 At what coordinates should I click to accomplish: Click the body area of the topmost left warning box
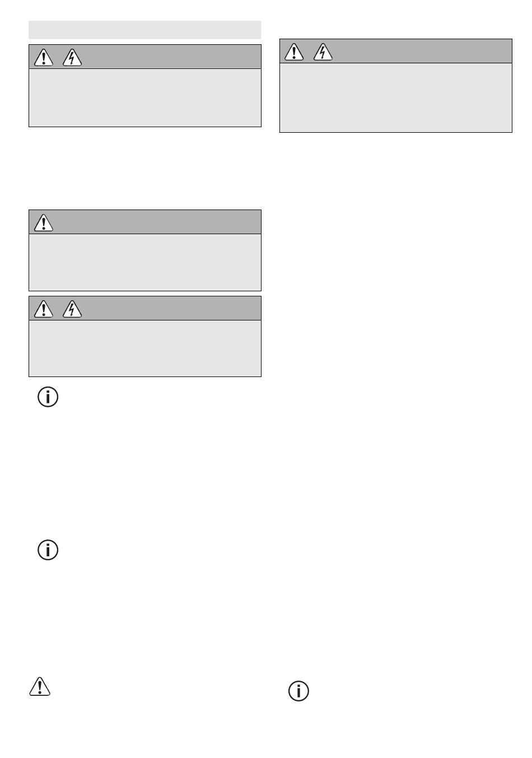pyautogui.click(x=145, y=97)
